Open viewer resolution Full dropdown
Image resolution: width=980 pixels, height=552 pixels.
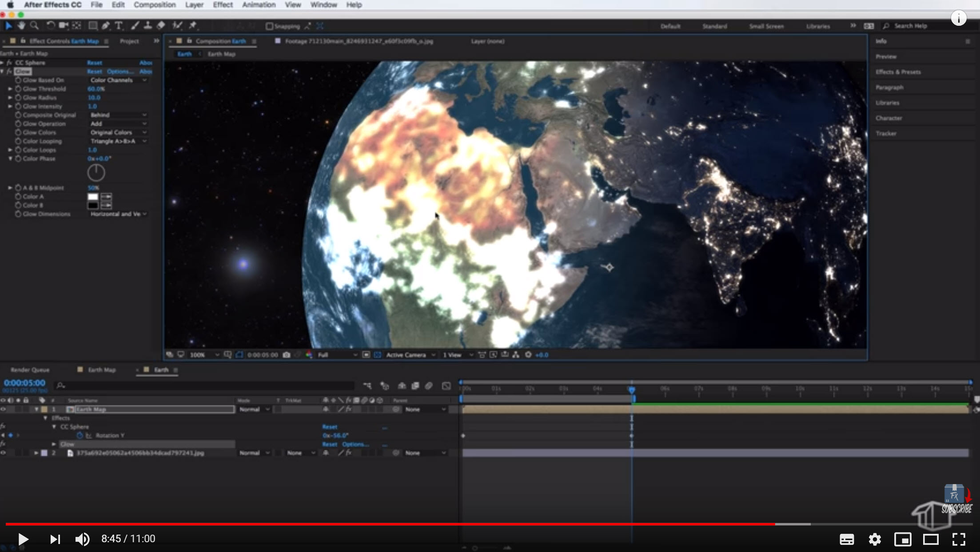pos(337,355)
